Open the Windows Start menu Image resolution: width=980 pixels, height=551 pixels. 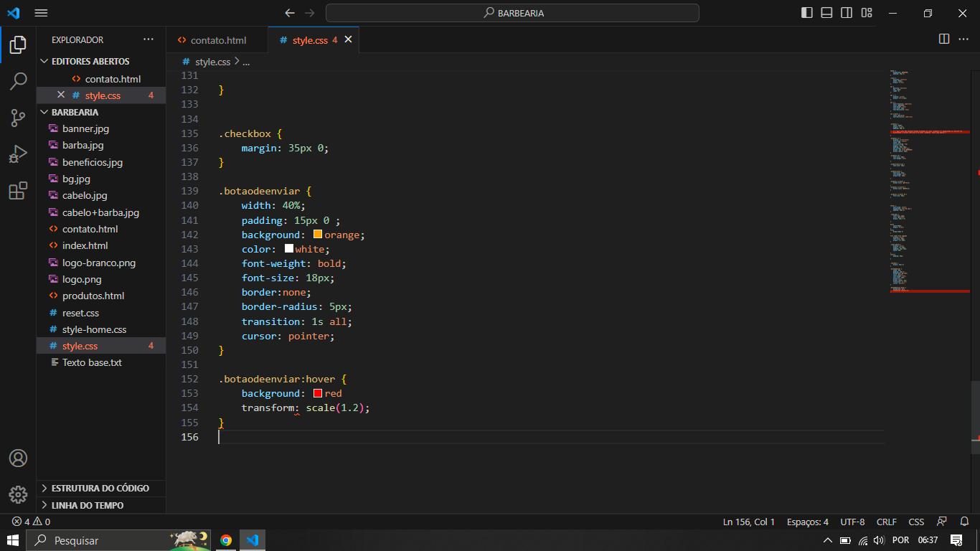12,540
